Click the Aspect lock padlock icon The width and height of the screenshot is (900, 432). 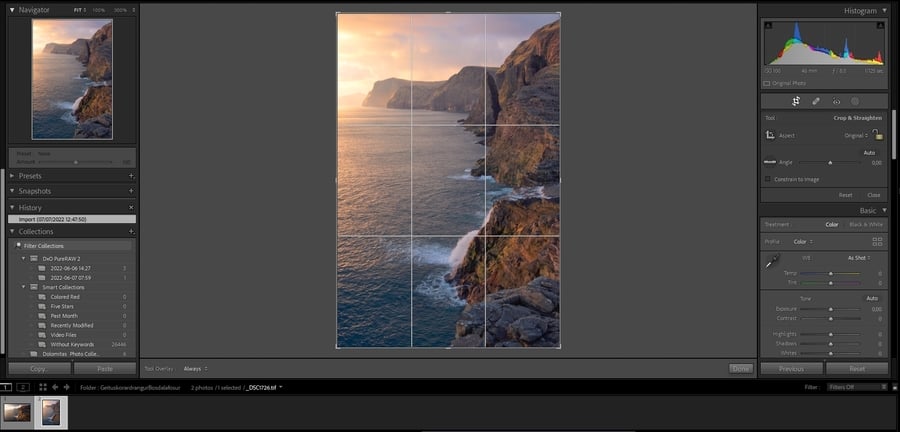point(877,134)
